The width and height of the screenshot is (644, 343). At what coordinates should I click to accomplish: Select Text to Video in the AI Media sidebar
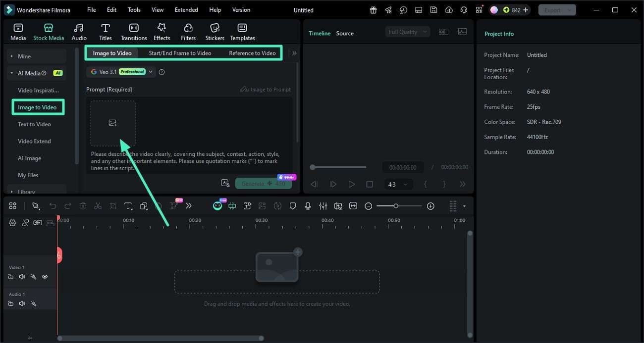click(34, 124)
